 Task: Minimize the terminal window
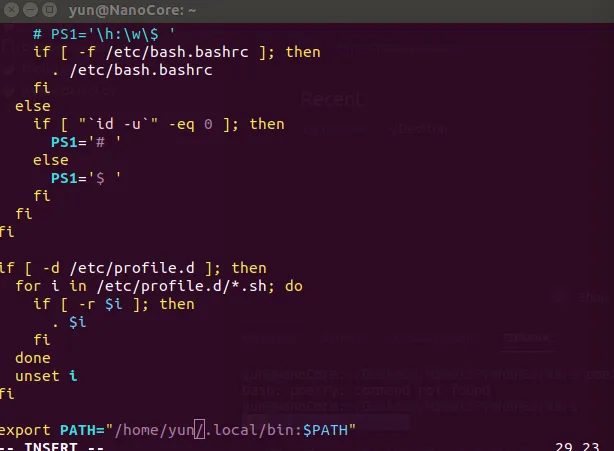[x=31, y=11]
